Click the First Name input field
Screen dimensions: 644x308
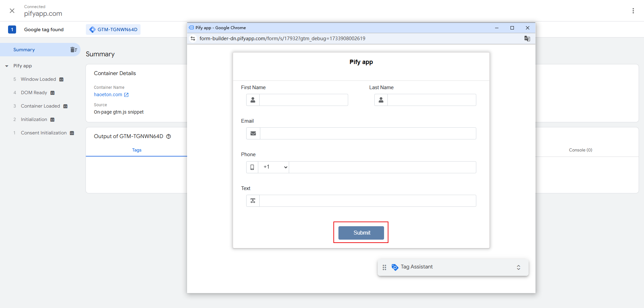pos(304,100)
